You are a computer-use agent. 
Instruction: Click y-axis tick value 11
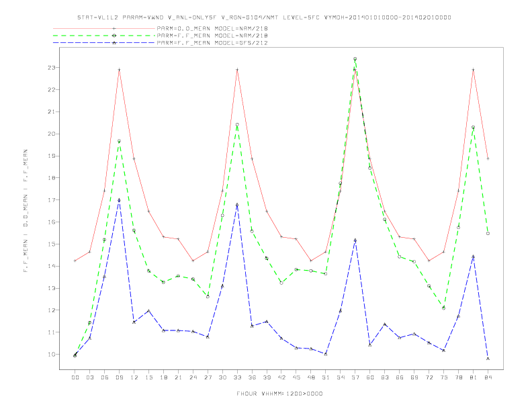(x=51, y=332)
